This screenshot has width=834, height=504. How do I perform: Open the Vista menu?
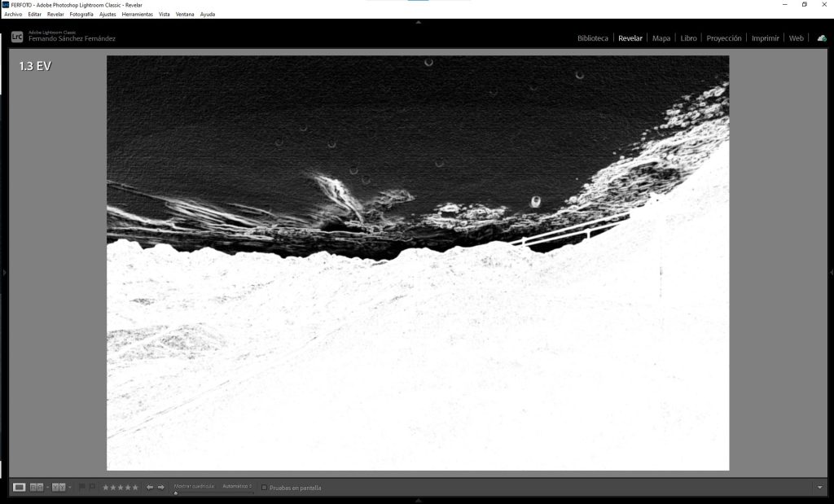coord(165,15)
